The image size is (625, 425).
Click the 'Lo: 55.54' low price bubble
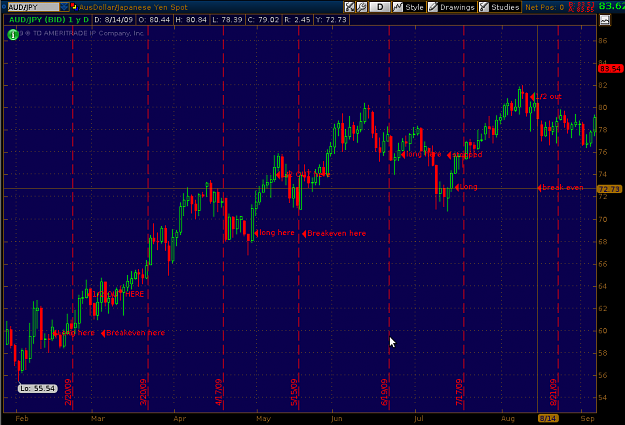coord(37,388)
